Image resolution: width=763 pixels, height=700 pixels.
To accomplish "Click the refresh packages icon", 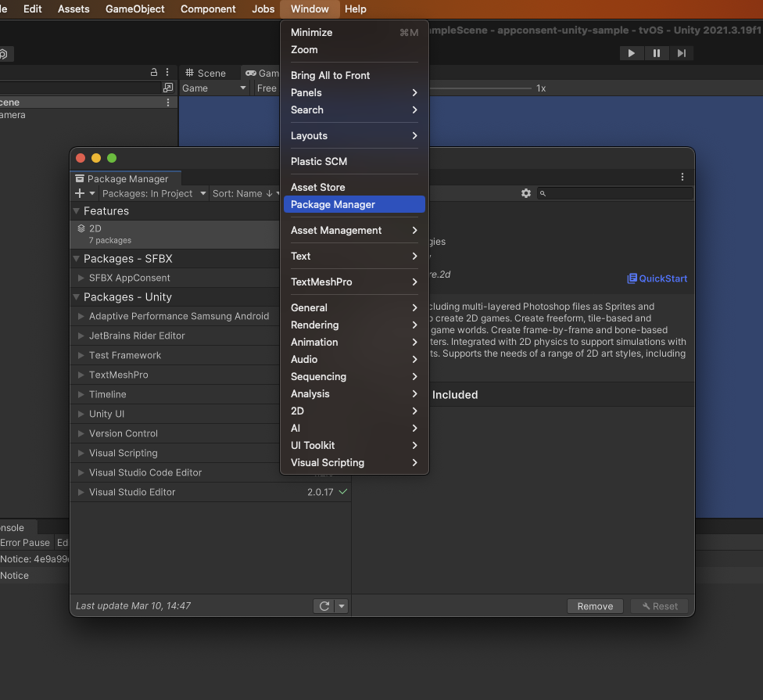I will click(324, 605).
